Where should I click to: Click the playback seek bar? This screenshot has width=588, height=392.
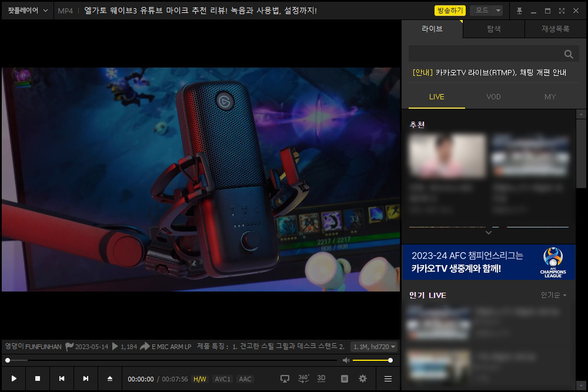pyautogui.click(x=171, y=360)
